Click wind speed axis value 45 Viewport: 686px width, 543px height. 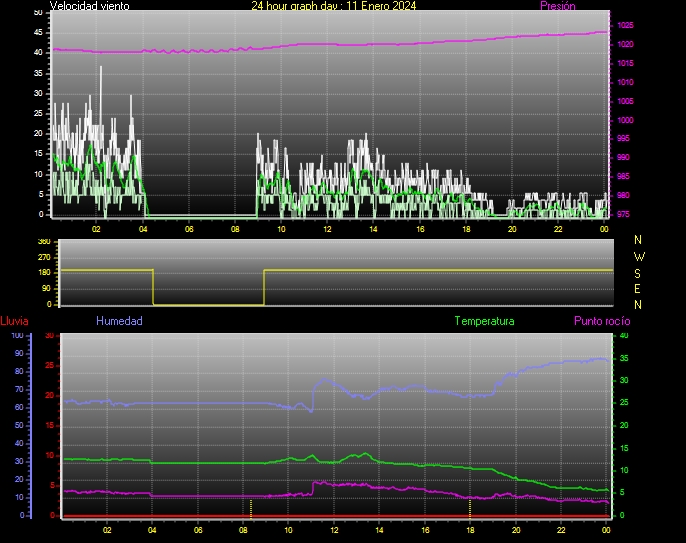click(38, 32)
